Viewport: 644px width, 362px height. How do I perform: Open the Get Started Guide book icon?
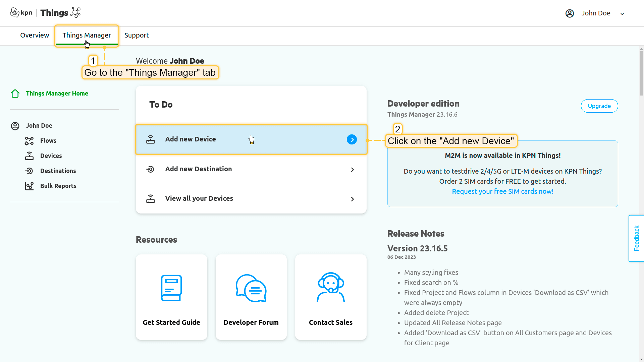[171, 288]
